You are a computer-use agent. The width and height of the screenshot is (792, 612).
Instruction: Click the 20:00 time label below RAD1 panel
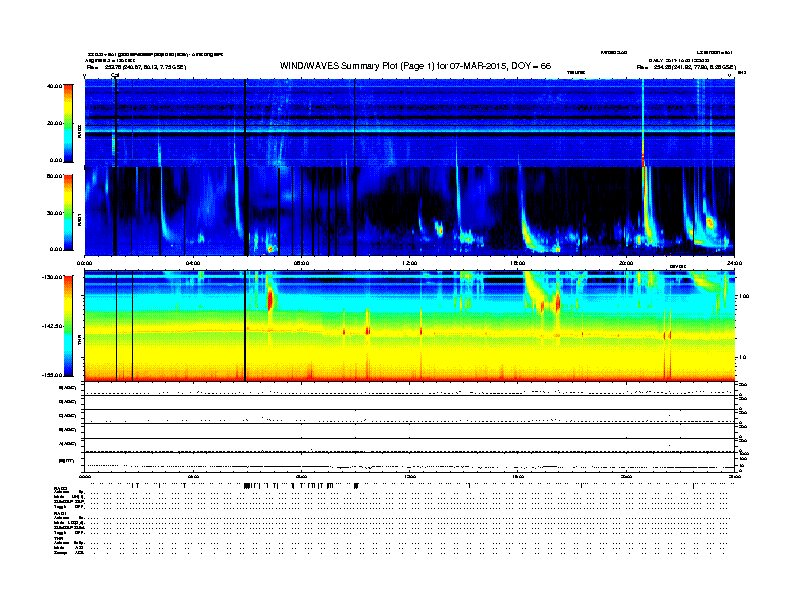pyautogui.click(x=626, y=263)
